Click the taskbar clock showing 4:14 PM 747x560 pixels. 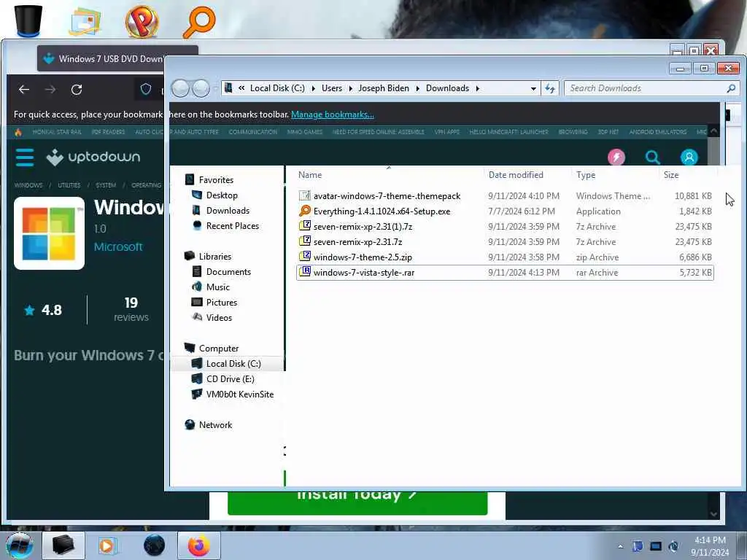(710, 546)
